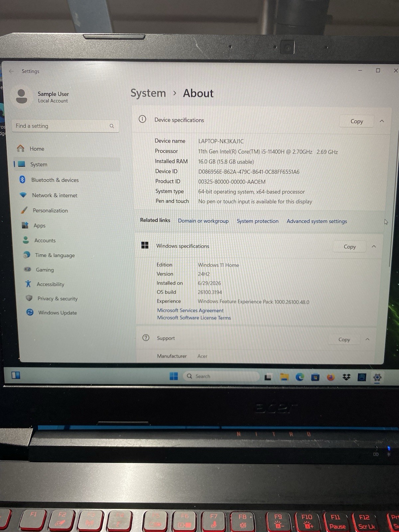
Task: Open System protection link
Action: point(258,221)
